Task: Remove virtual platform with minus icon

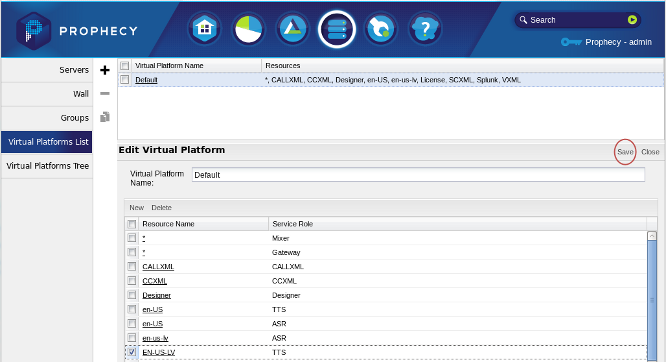Action: coord(105,93)
